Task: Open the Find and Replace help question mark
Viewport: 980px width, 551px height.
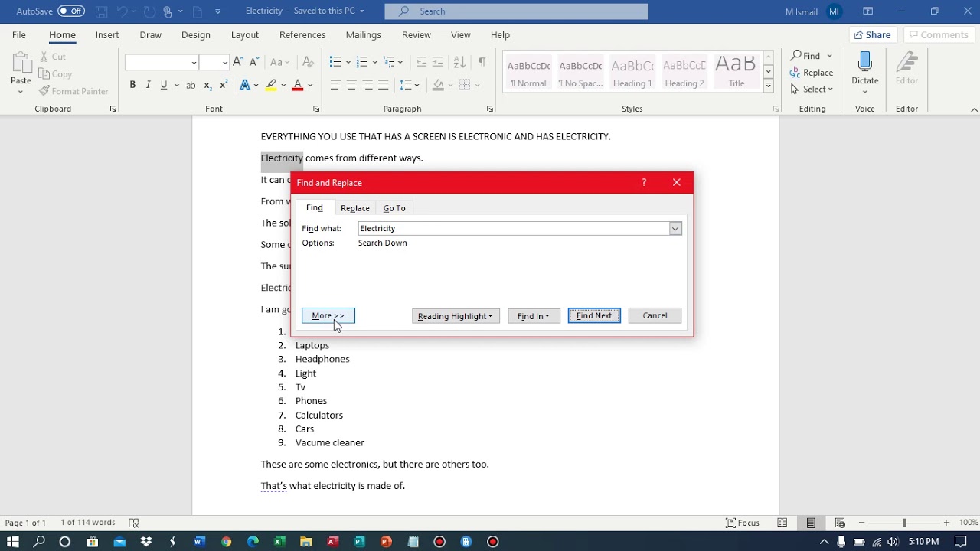Action: 644,182
